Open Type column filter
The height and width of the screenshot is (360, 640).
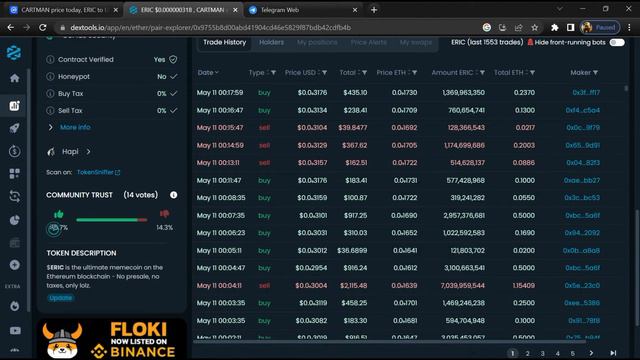[x=273, y=73]
